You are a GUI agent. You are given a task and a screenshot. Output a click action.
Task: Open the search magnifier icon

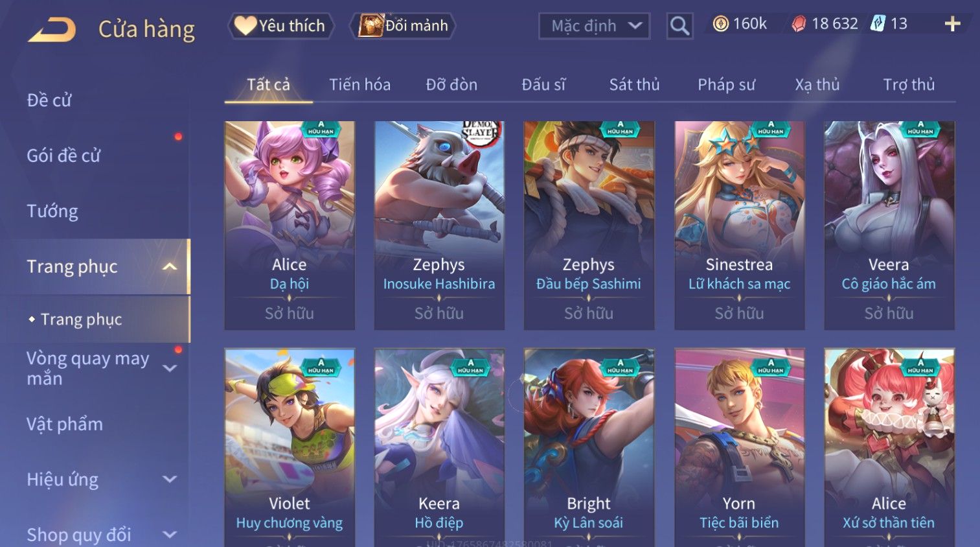click(x=679, y=26)
